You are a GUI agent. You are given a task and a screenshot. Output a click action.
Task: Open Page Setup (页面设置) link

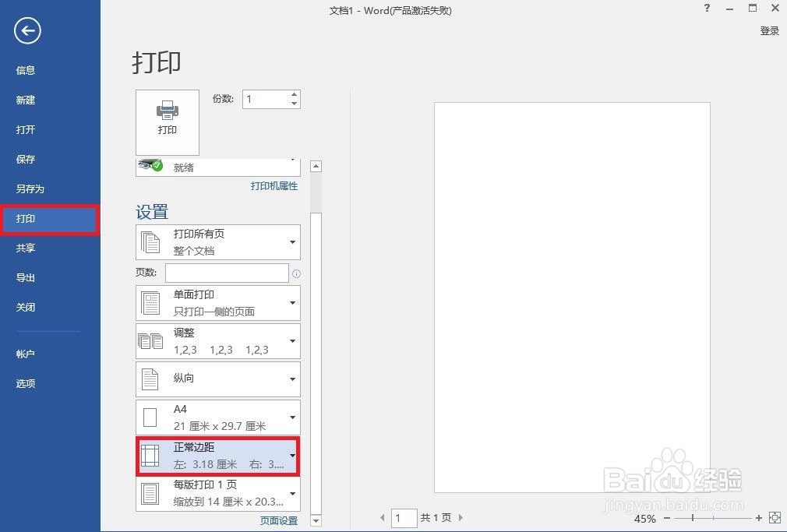point(279,520)
